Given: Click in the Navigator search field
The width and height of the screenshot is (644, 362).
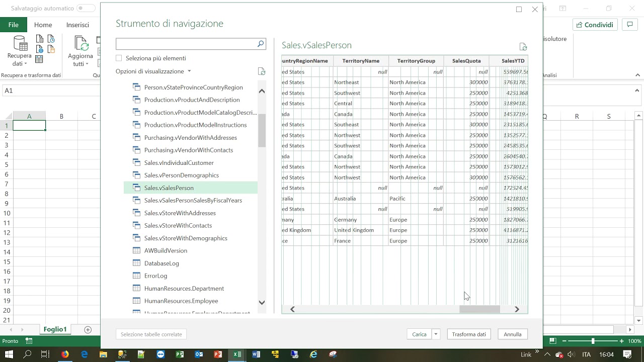Looking at the screenshot, I should (186, 44).
